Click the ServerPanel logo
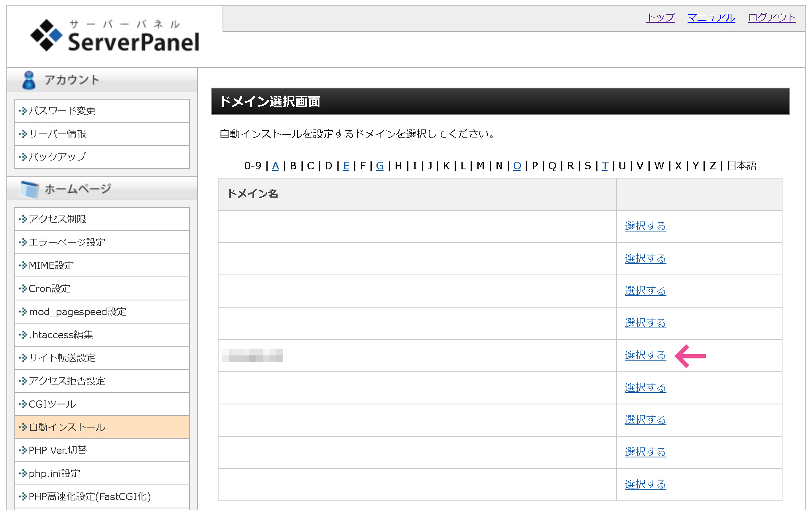Viewport: 812px width, 510px height. [115, 36]
